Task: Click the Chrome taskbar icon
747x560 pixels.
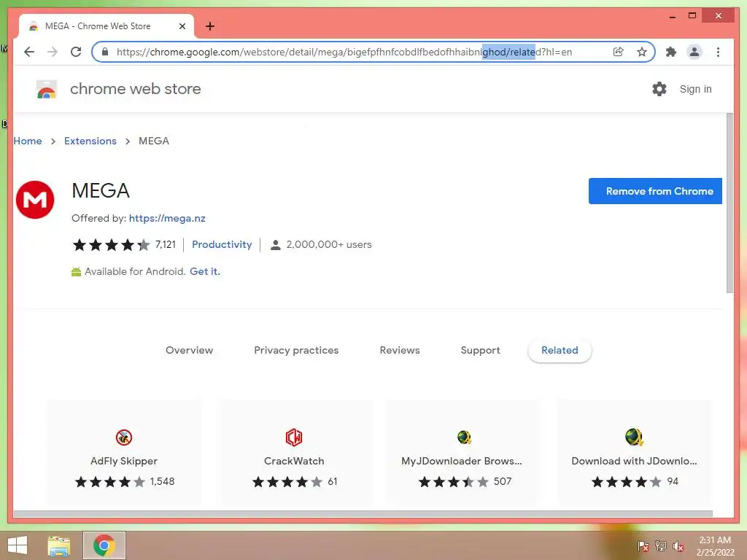Action: [x=104, y=545]
